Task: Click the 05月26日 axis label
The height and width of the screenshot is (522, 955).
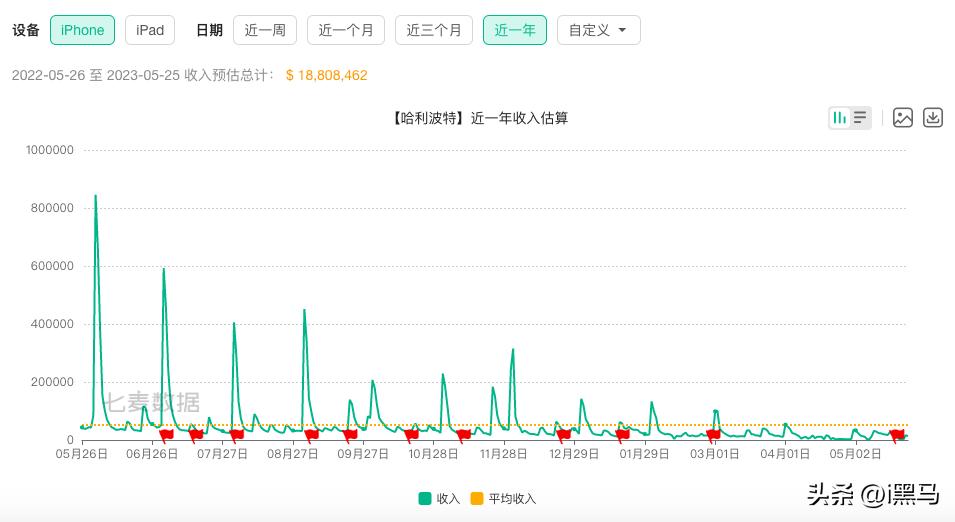Action: (x=82, y=454)
